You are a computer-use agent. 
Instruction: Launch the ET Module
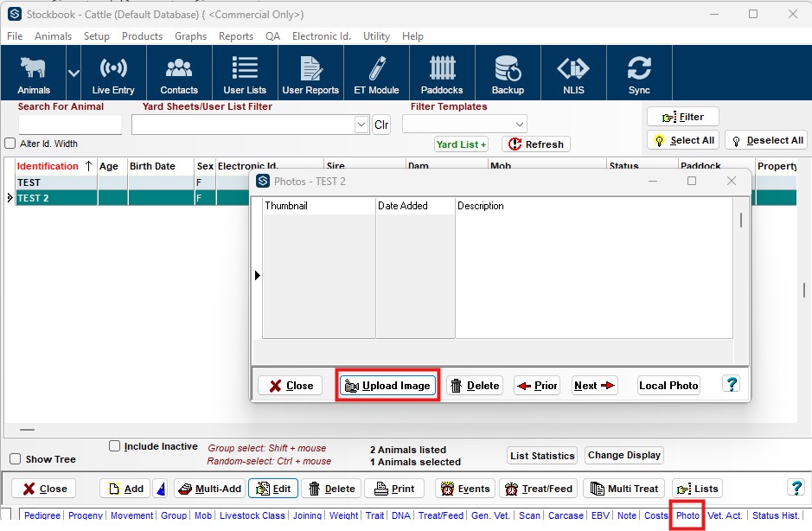[x=376, y=73]
